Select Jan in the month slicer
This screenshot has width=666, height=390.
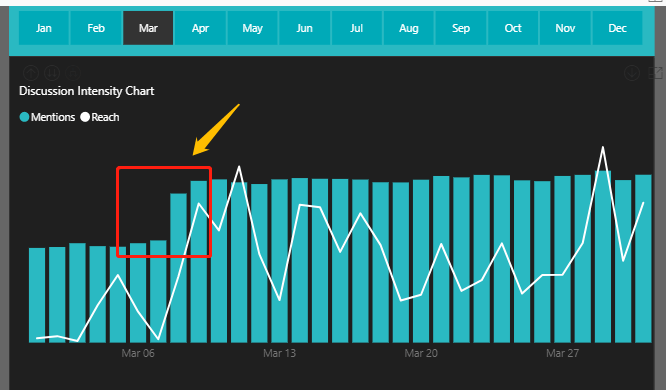(44, 28)
